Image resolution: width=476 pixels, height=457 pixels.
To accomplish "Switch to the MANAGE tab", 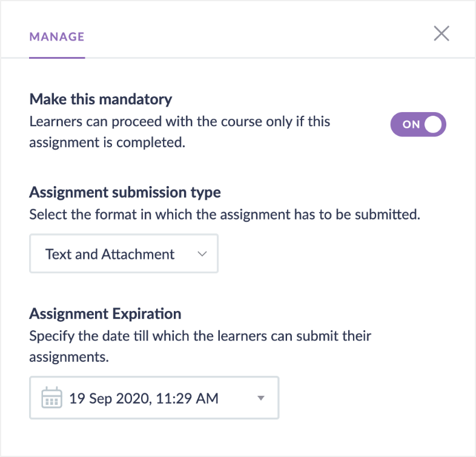I will (57, 36).
